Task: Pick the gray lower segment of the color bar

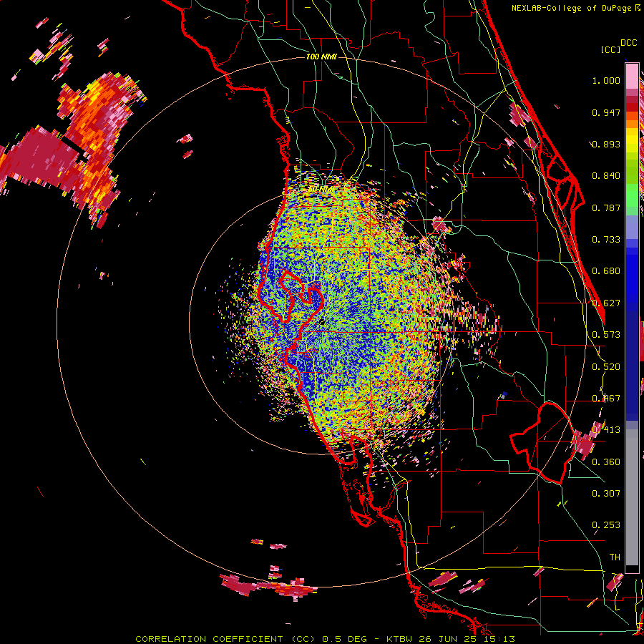Action: pos(632,497)
